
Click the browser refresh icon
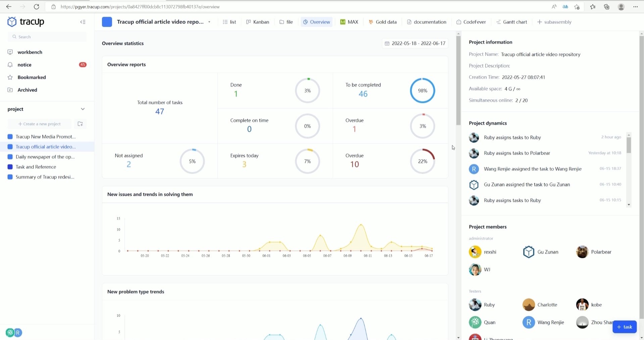37,7
